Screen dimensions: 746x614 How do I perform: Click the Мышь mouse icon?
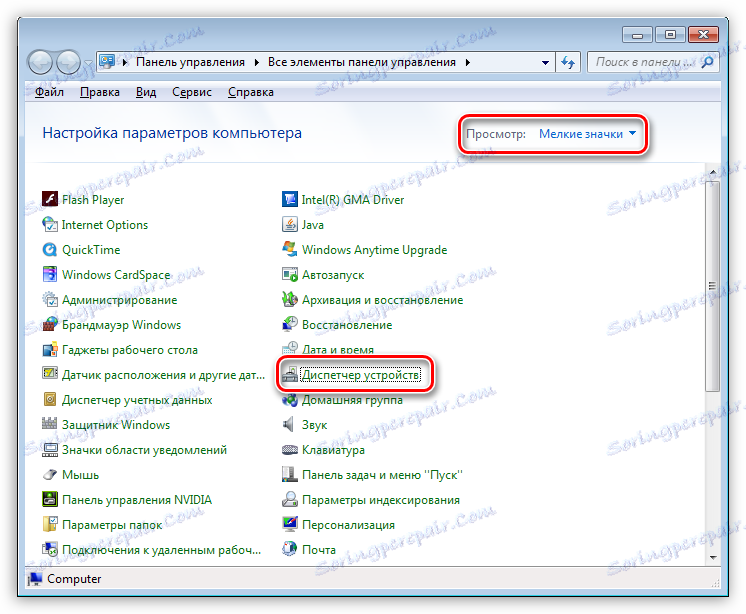coord(50,475)
